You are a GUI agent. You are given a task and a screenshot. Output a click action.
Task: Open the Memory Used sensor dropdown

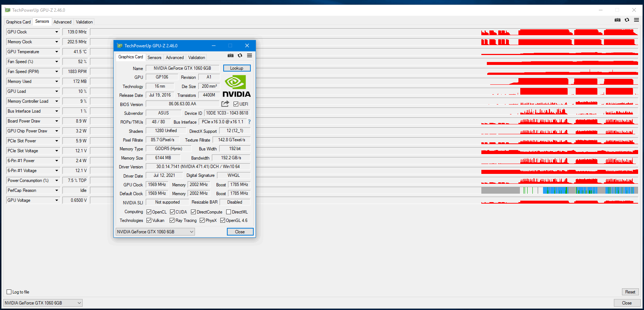click(57, 81)
